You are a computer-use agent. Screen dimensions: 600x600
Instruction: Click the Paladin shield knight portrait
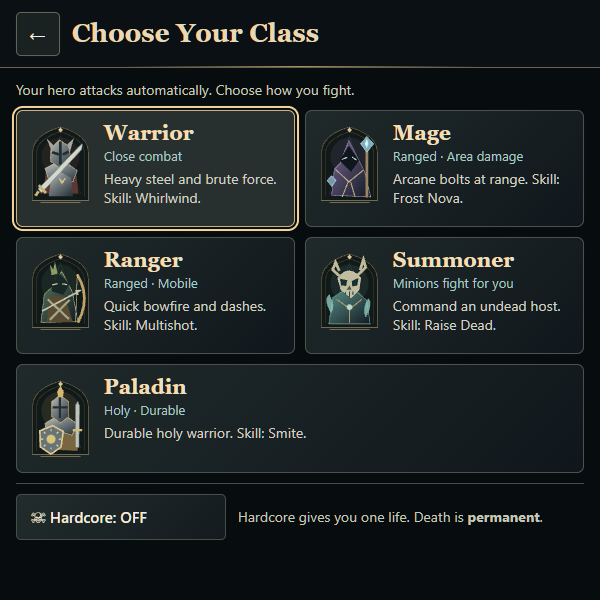[x=60, y=419]
